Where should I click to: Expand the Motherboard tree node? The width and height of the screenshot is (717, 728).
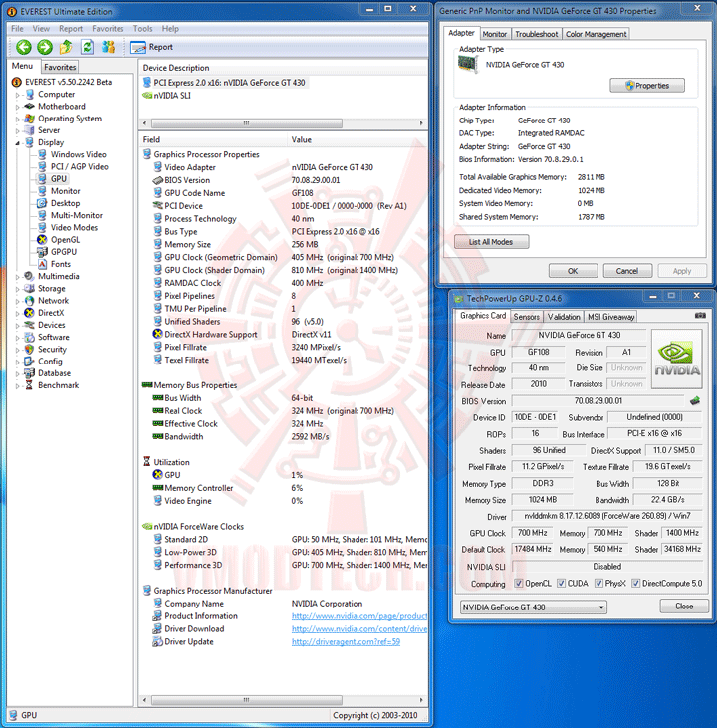(17, 107)
